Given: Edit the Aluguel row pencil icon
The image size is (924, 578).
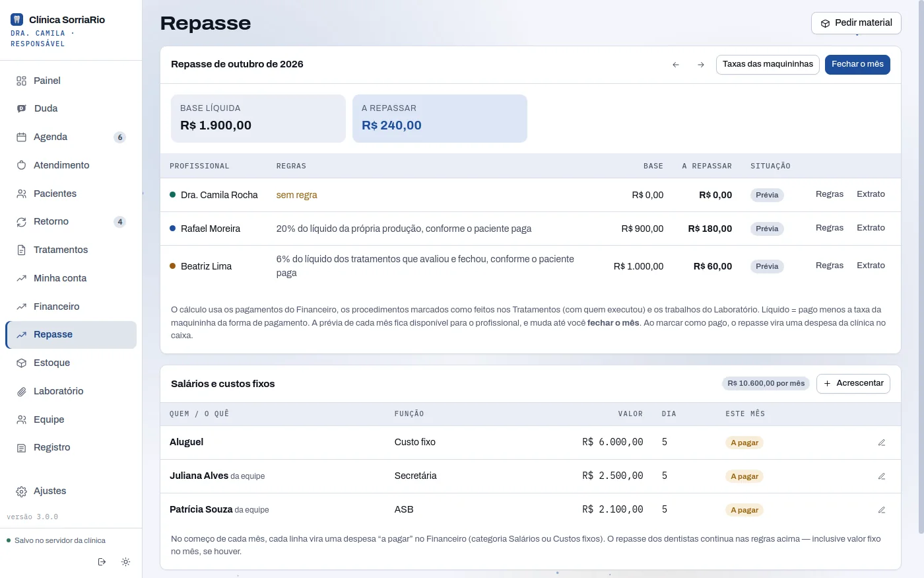Looking at the screenshot, I should click(x=882, y=443).
